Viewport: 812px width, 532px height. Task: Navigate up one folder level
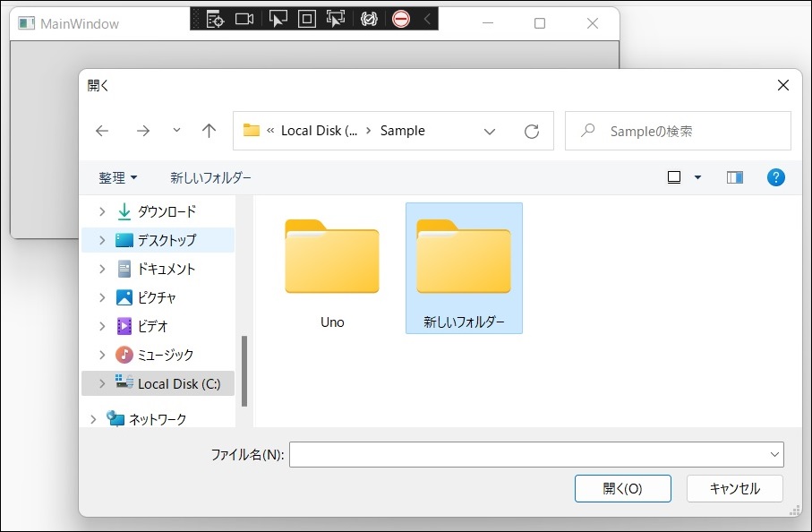pos(208,130)
